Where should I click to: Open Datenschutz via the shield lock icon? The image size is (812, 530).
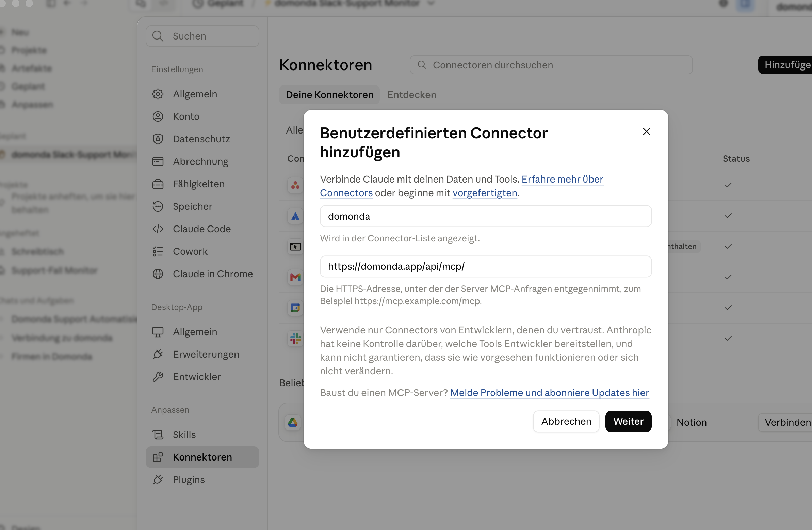pos(158,139)
